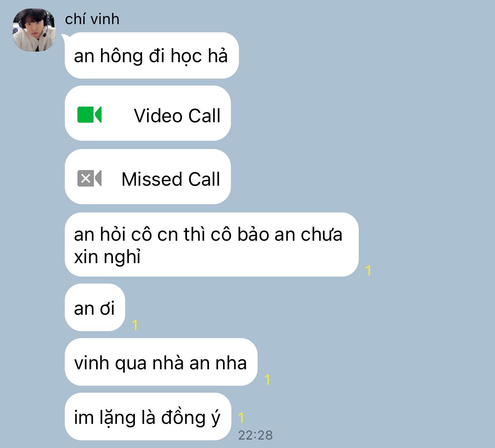Tap the "Missed Call" label to call back
The width and height of the screenshot is (495, 448).
click(x=171, y=179)
